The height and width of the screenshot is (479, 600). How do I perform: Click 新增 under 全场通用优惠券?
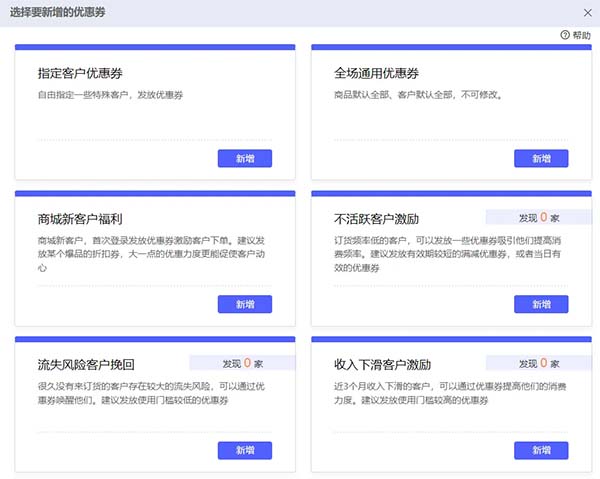coord(541,158)
